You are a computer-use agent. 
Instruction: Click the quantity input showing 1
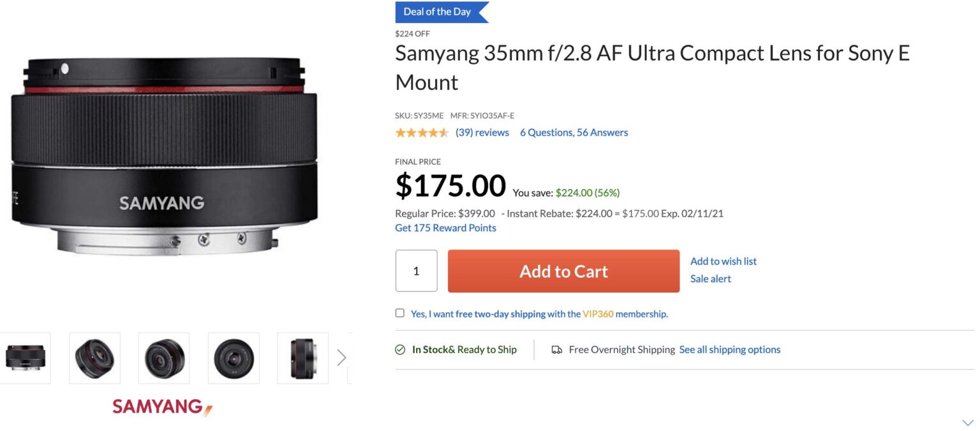416,271
